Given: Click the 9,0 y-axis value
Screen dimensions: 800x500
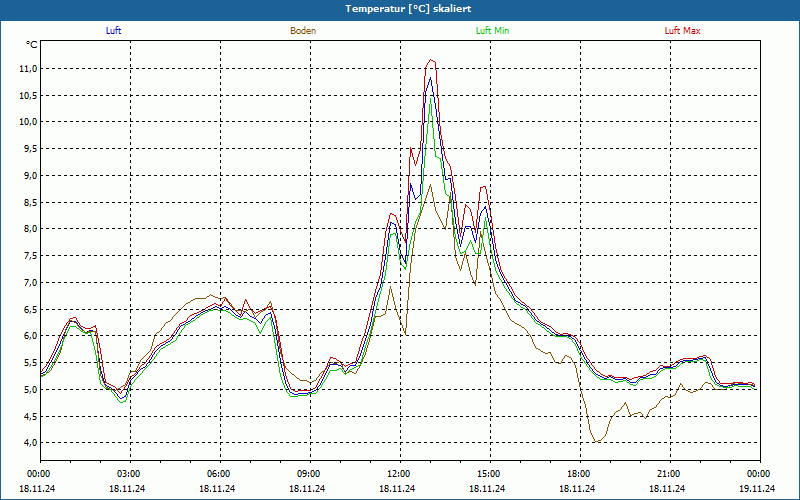Looking at the screenshot, I should pyautogui.click(x=30, y=176).
